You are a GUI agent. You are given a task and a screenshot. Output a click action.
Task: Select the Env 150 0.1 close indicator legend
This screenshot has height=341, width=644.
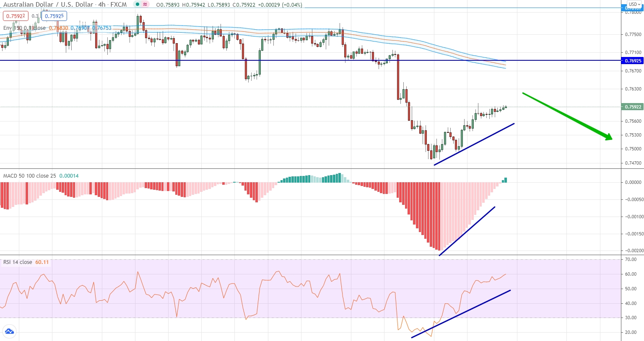(x=24, y=28)
